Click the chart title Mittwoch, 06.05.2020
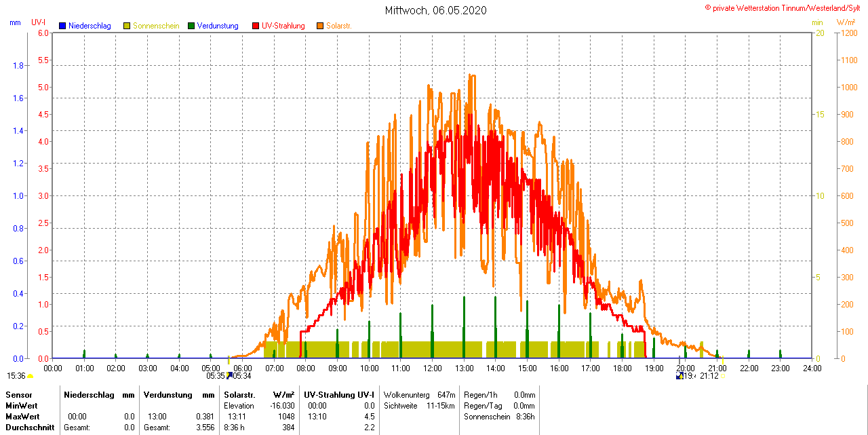This screenshot has width=868, height=435. pos(435,10)
